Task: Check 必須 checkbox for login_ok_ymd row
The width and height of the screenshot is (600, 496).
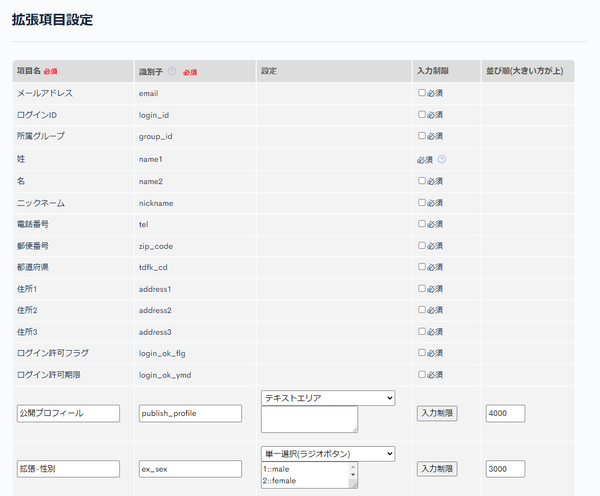Action: click(422, 374)
